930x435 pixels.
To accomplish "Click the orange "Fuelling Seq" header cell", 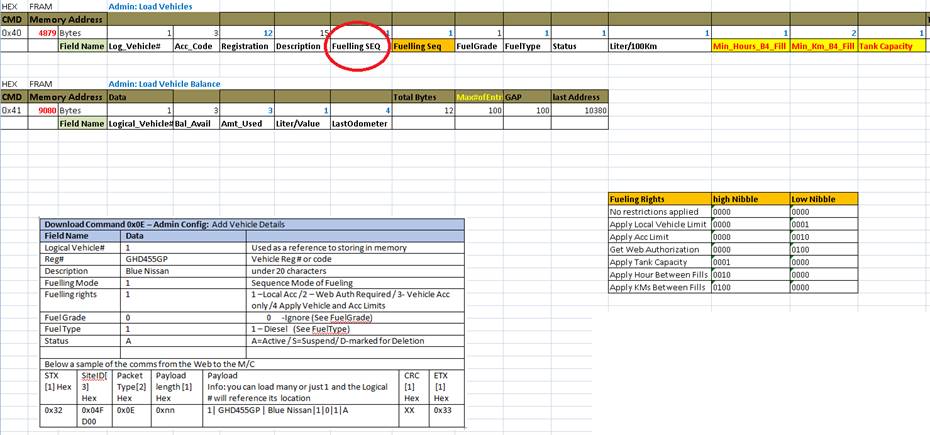I will tap(417, 46).
